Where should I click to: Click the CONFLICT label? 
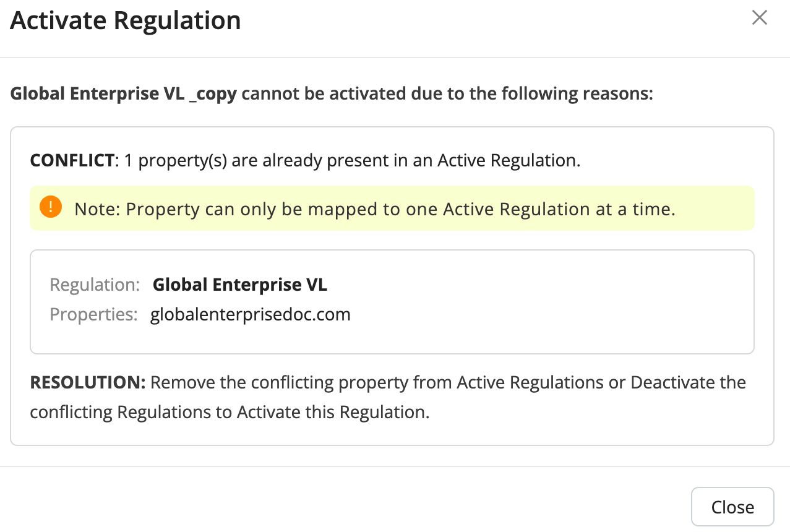72,161
